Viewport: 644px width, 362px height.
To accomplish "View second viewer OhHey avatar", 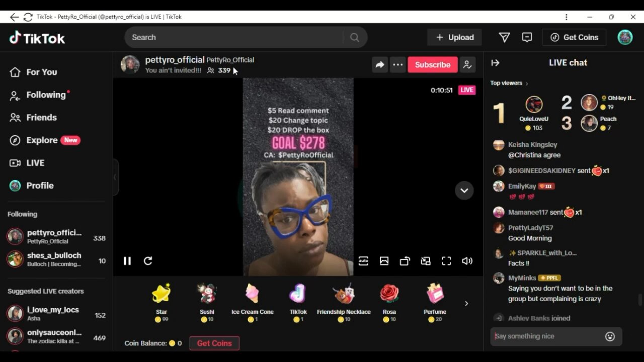I will [589, 103].
